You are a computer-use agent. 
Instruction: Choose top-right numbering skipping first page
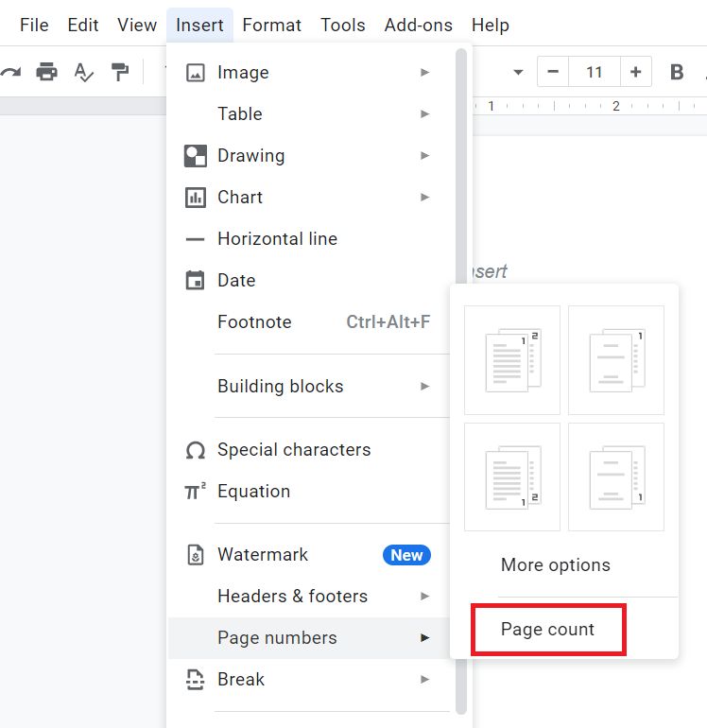coord(616,360)
